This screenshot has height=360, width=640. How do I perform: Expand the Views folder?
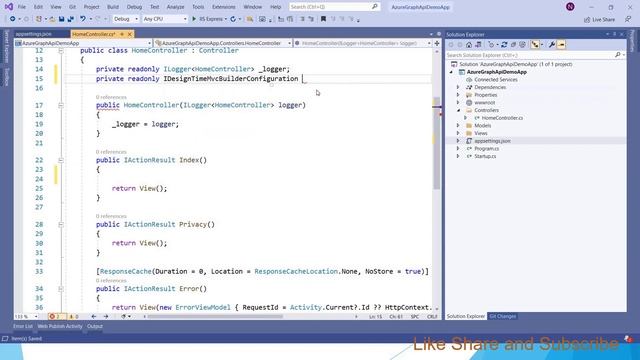pyautogui.click(x=458, y=133)
